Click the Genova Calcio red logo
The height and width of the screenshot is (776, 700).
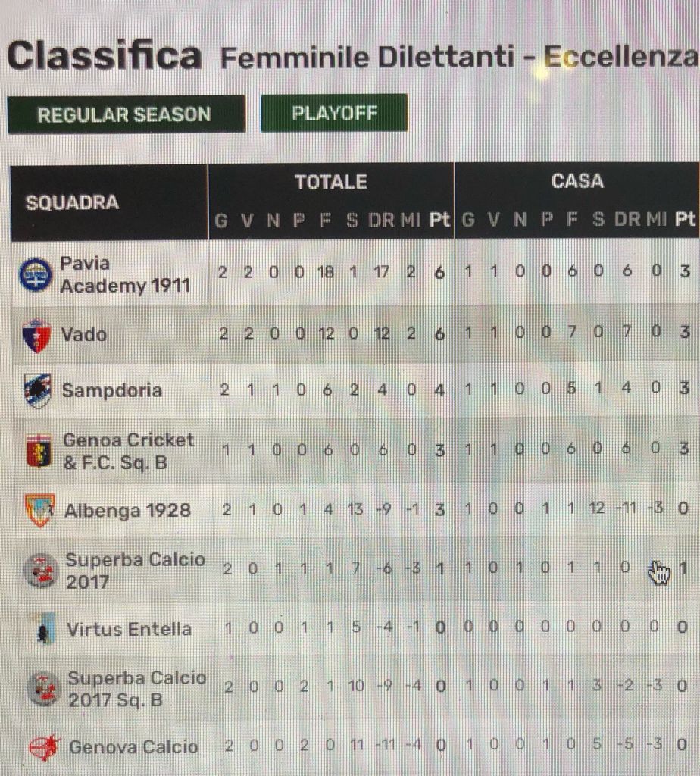coord(45,747)
